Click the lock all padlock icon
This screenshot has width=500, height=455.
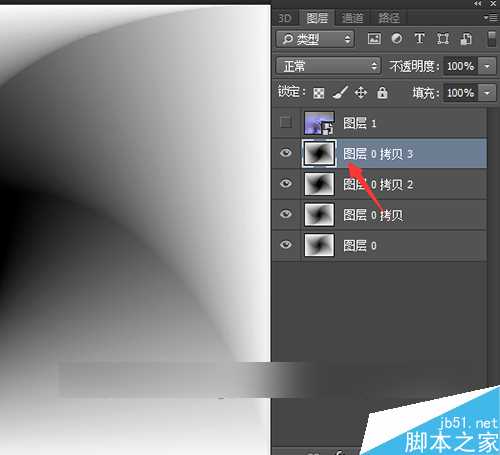tap(382, 92)
